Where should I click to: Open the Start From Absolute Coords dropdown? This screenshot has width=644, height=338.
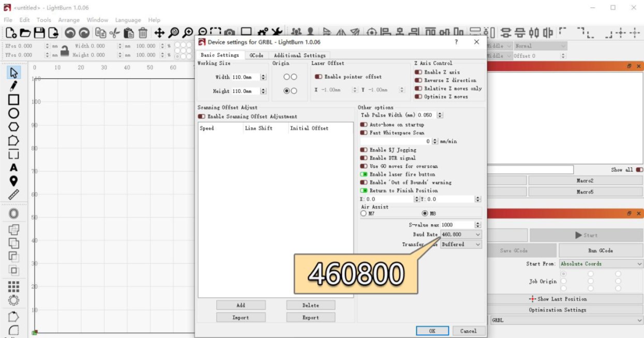(601, 264)
